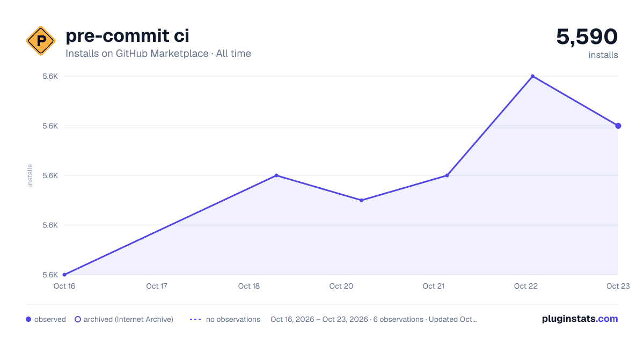Click the 'no observations' legend label
644x338 pixels.
(x=233, y=319)
